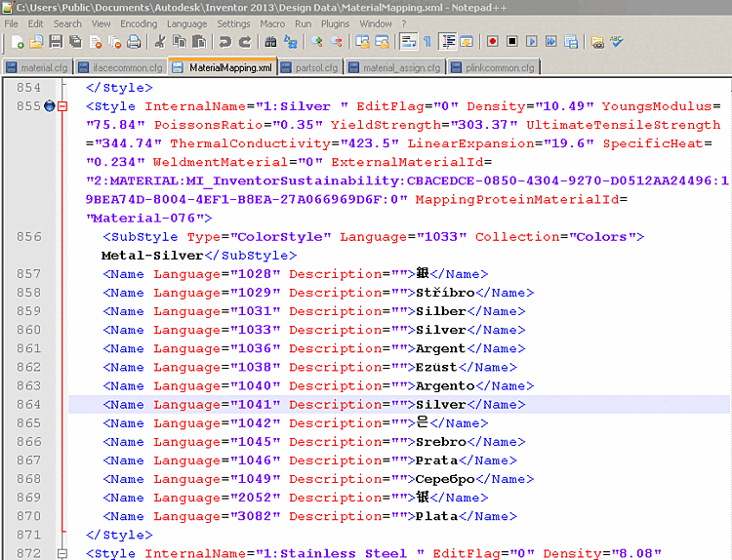Screen dimensions: 732x560
Task: Cut selection with the scissors icon
Action: click(x=161, y=42)
